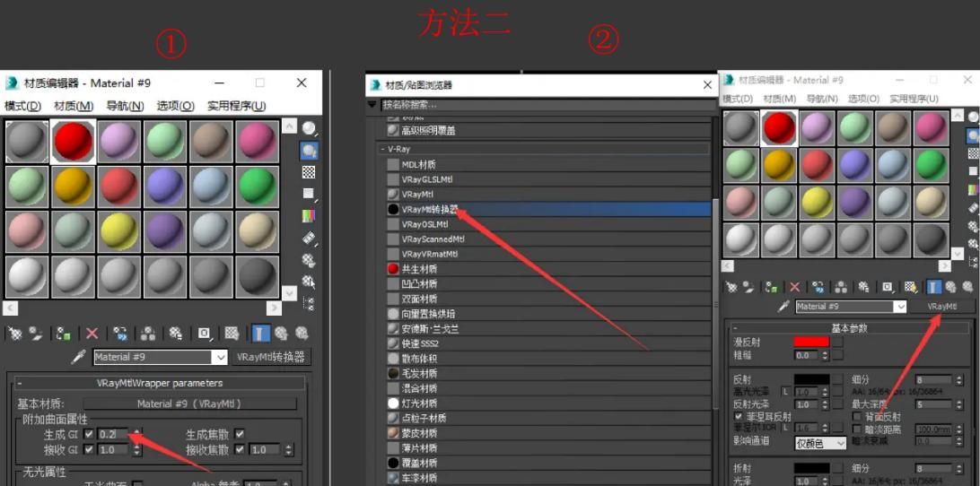Viewport: 980px width, 486px height.
Task: Click red 漫反射 color swatch
Action: click(811, 343)
